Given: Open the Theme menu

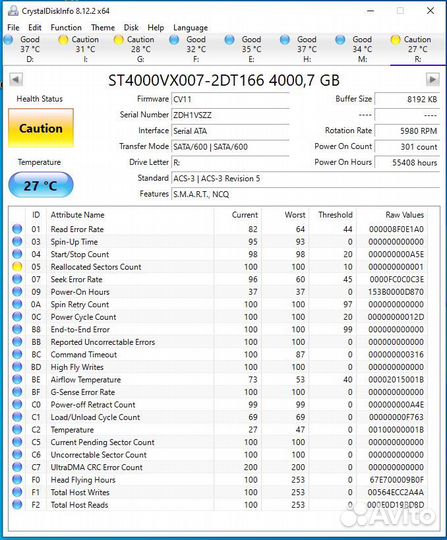Looking at the screenshot, I should pyautogui.click(x=103, y=28).
